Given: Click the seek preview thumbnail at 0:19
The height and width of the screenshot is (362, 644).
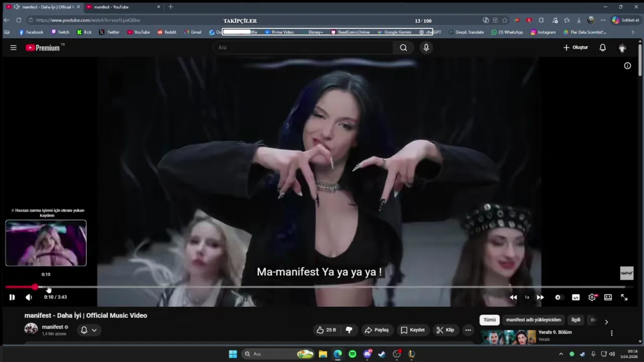Looking at the screenshot, I should pyautogui.click(x=46, y=243).
